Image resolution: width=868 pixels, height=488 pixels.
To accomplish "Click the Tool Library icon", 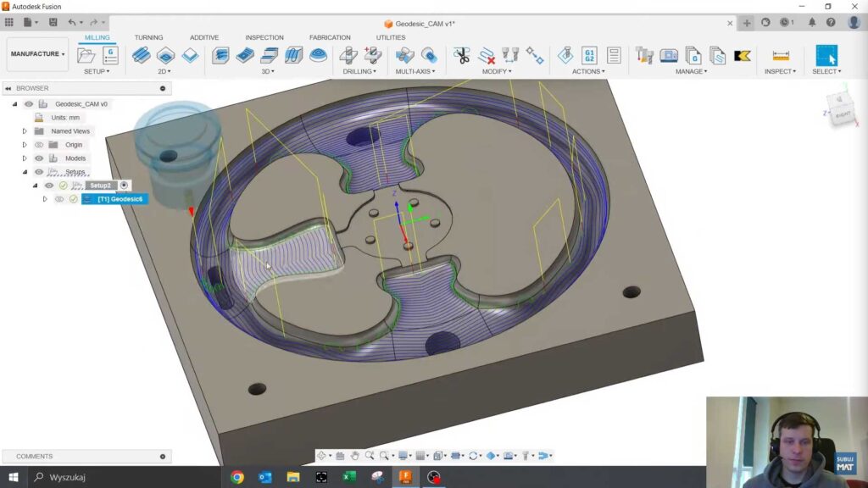I will pos(644,56).
